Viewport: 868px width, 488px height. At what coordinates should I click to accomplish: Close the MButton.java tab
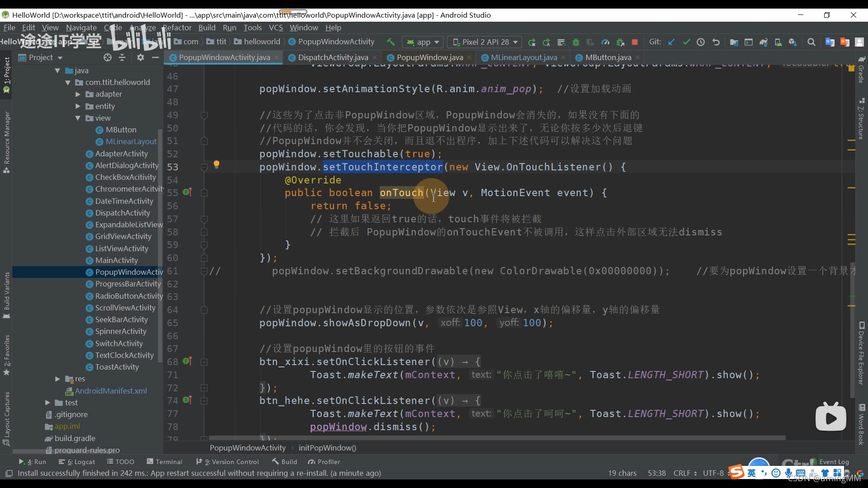tap(637, 57)
